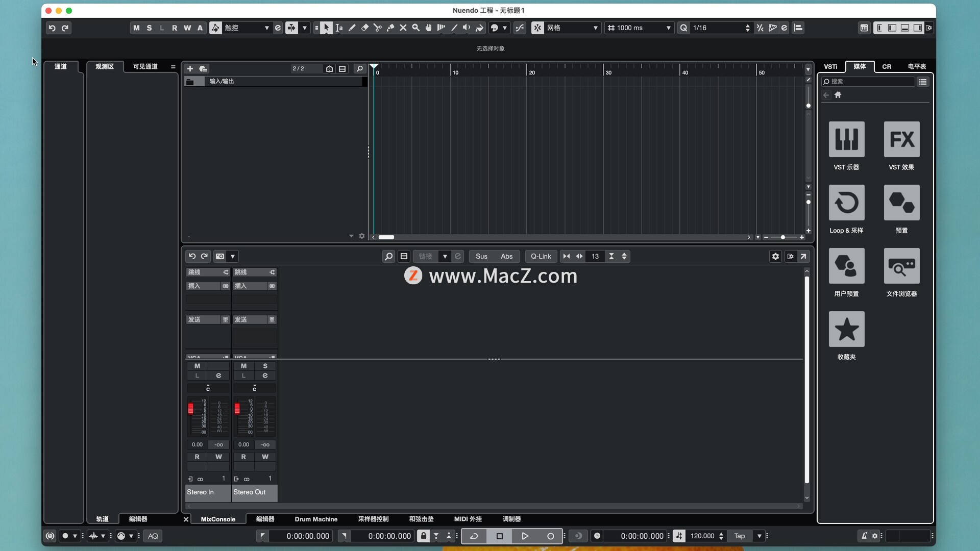Open 预置 presets tile
Image resolution: width=980 pixels, height=551 pixels.
tap(901, 203)
